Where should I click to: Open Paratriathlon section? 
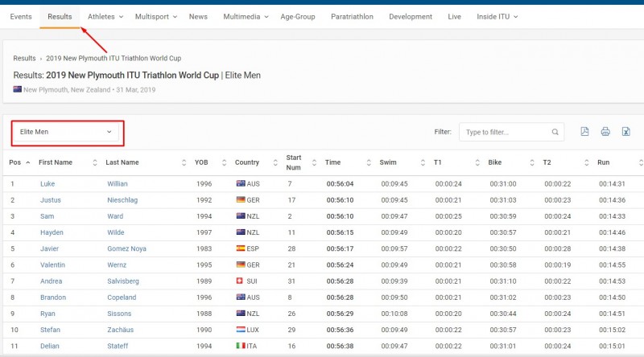pos(352,17)
